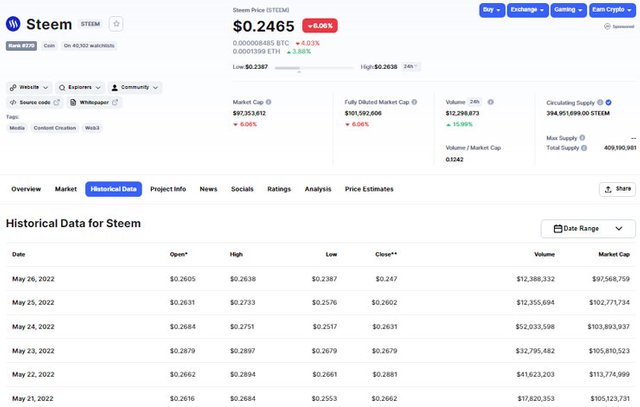Click the May 26, 2022 date cell
Screen dimensions: 640x407
click(33, 279)
